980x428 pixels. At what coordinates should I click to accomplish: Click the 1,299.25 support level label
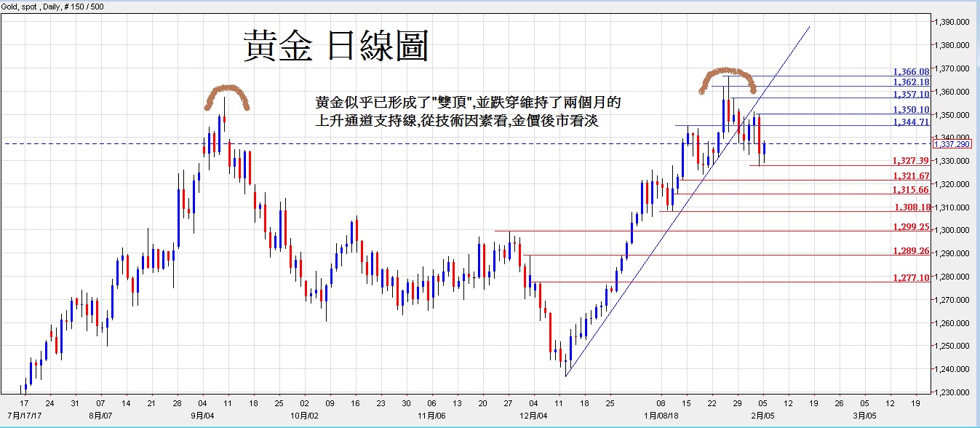click(x=911, y=227)
